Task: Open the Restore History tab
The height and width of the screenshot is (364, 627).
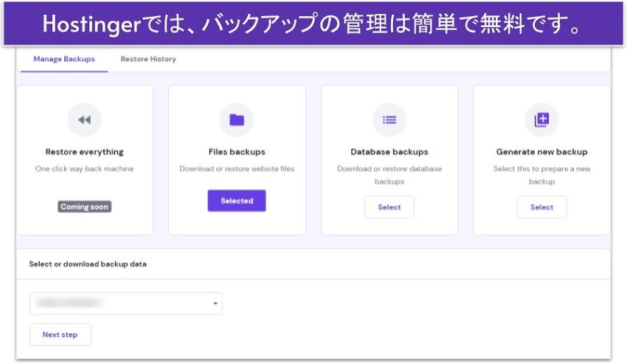Action: (148, 59)
